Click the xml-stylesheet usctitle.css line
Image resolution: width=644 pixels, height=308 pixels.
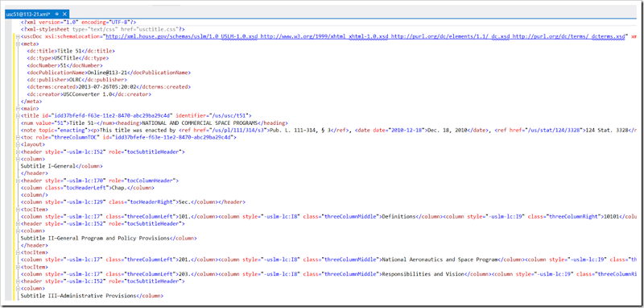click(x=103, y=30)
